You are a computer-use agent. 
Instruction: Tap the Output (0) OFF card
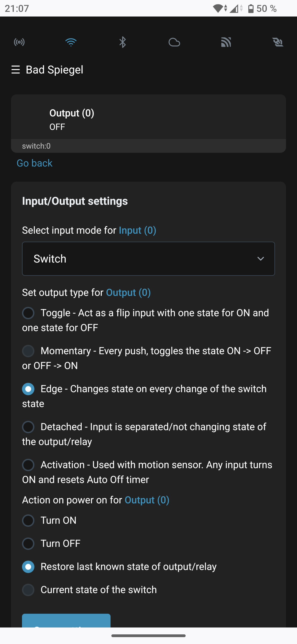[148, 120]
